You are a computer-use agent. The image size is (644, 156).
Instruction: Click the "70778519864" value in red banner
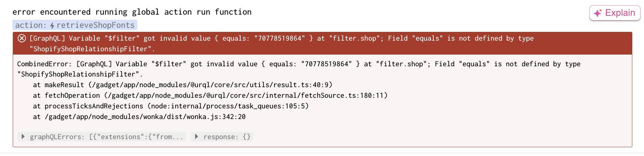(x=279, y=38)
